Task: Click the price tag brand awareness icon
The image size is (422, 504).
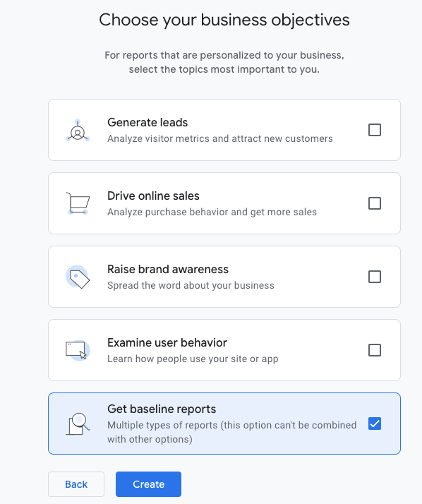Action: pyautogui.click(x=78, y=277)
